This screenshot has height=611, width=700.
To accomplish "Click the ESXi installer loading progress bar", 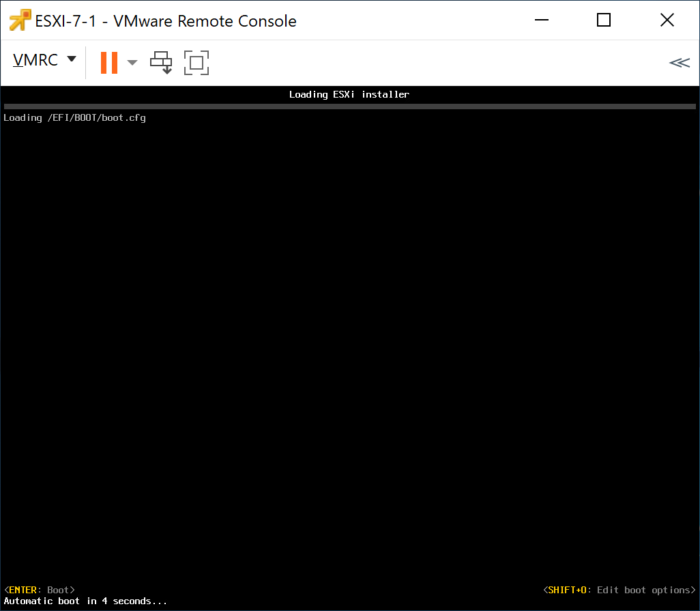I will (349, 106).
